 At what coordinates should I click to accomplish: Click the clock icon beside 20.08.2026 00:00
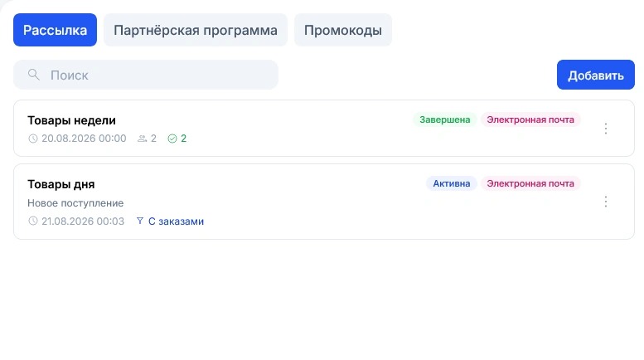point(33,139)
